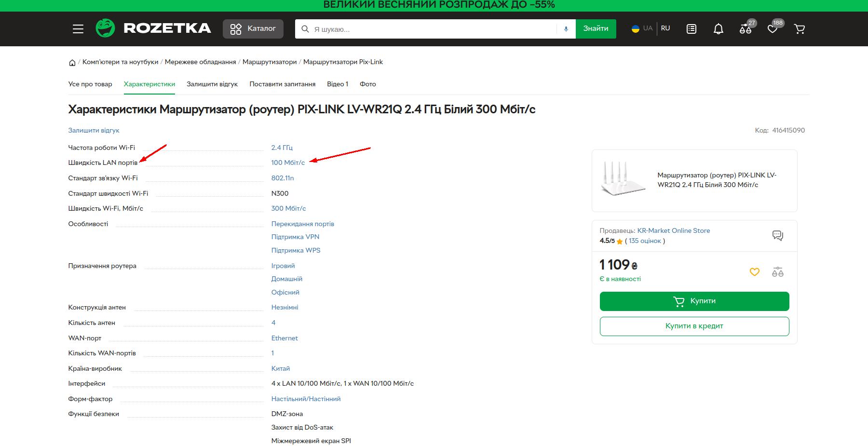Open chat with seller icon

(778, 235)
